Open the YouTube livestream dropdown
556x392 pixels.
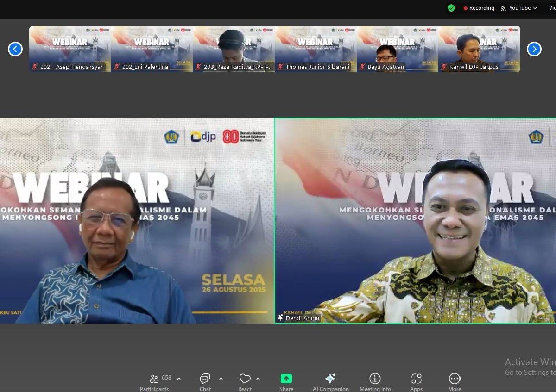(519, 8)
